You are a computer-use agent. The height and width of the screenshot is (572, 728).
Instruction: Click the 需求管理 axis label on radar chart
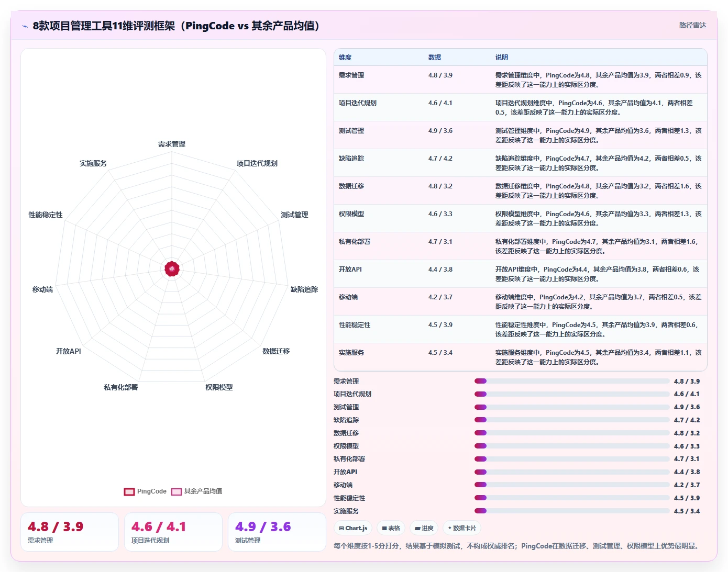172,144
